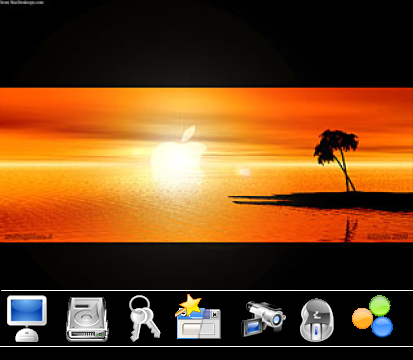Screen dimensions: 413x360
Task: Open the mouse device icon
Action: click(317, 320)
